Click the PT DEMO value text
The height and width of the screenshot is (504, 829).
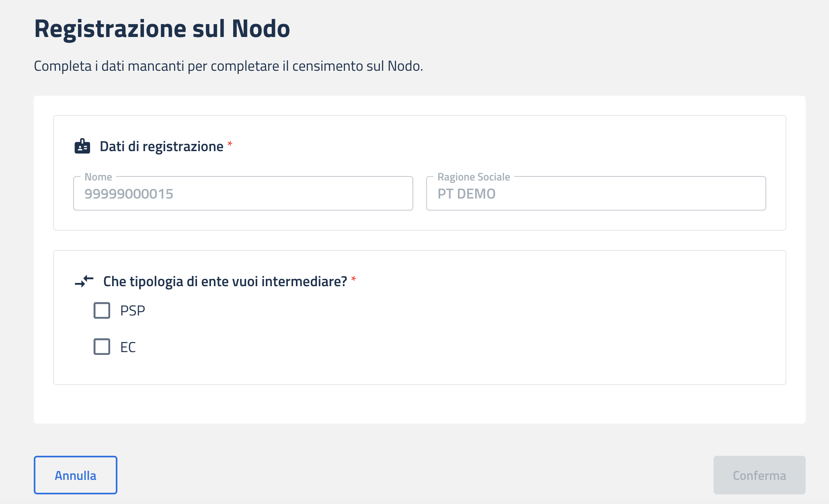click(x=466, y=194)
